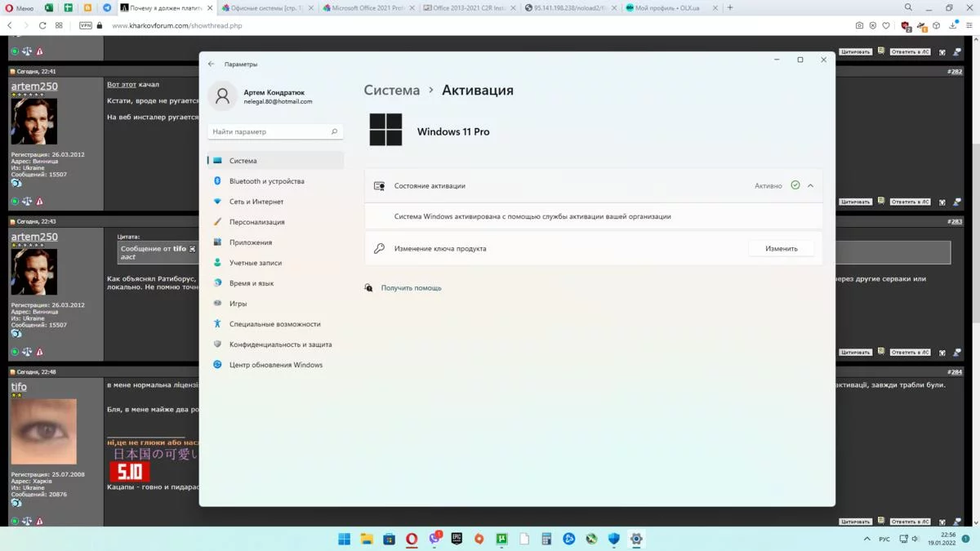Screen dimensions: 980x551
Task: Open Viber from the taskbar
Action: (x=434, y=539)
